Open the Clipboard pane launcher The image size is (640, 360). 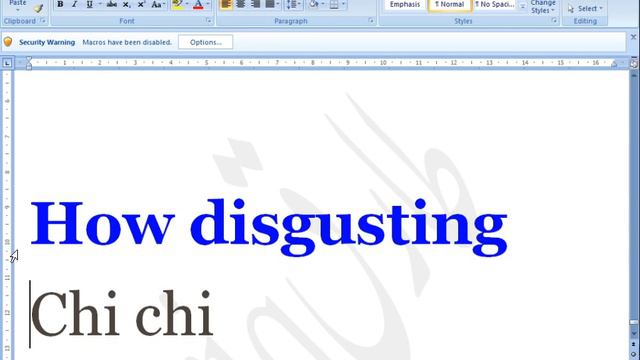[x=43, y=20]
